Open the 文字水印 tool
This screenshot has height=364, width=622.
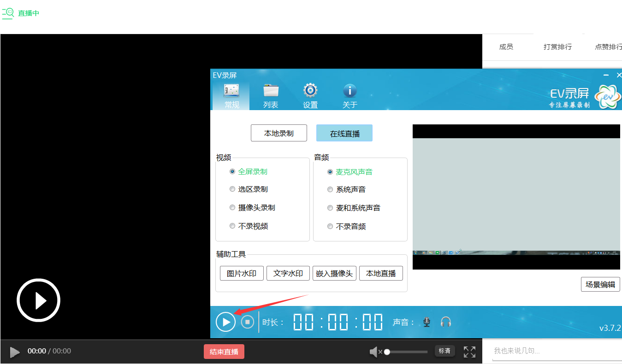pyautogui.click(x=288, y=273)
